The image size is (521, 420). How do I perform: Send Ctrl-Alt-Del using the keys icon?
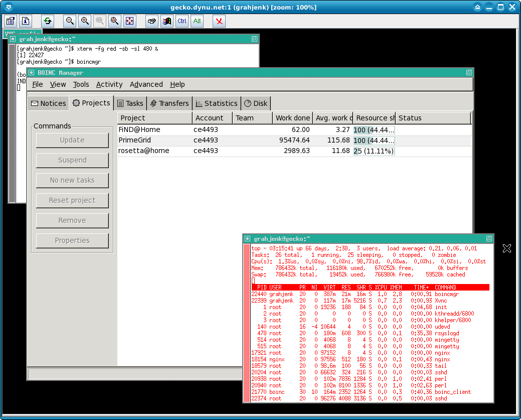pyautogui.click(x=152, y=21)
